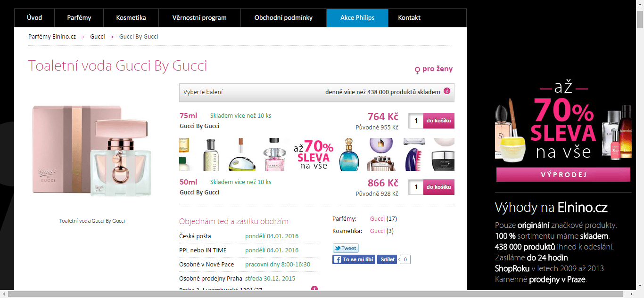Viewport: 644px width, 298px height.
Task: Click the page title Toaletní voda Gucci By Gucci
Action: click(118, 66)
